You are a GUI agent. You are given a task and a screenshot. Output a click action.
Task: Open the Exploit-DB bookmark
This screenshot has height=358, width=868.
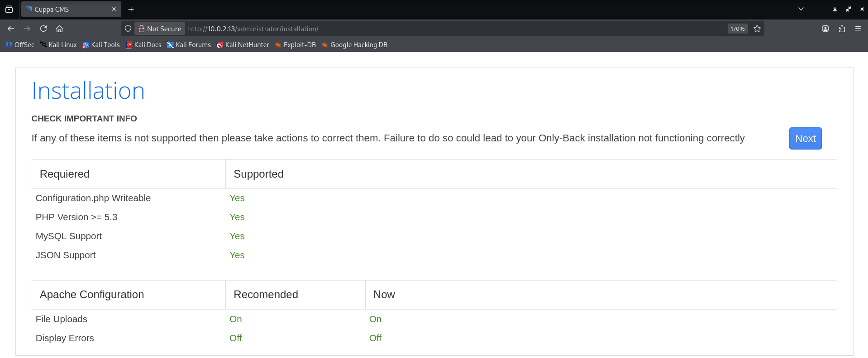click(296, 45)
